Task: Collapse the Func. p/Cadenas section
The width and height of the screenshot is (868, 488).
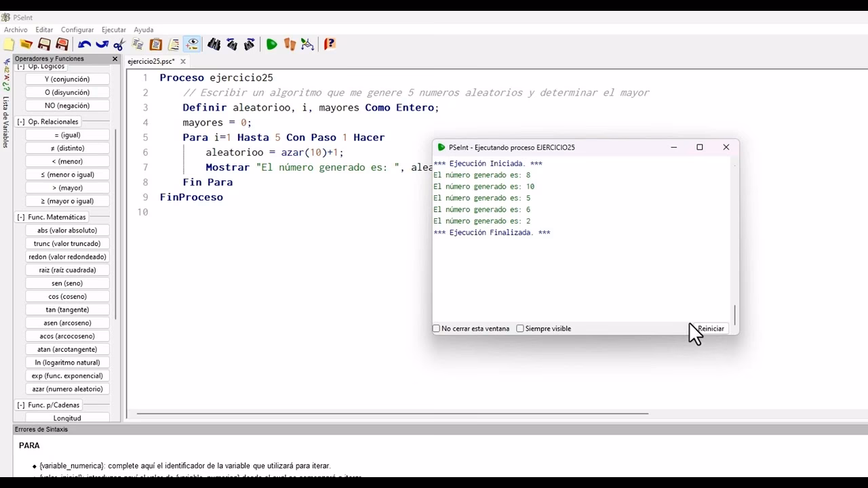Action: (x=21, y=405)
